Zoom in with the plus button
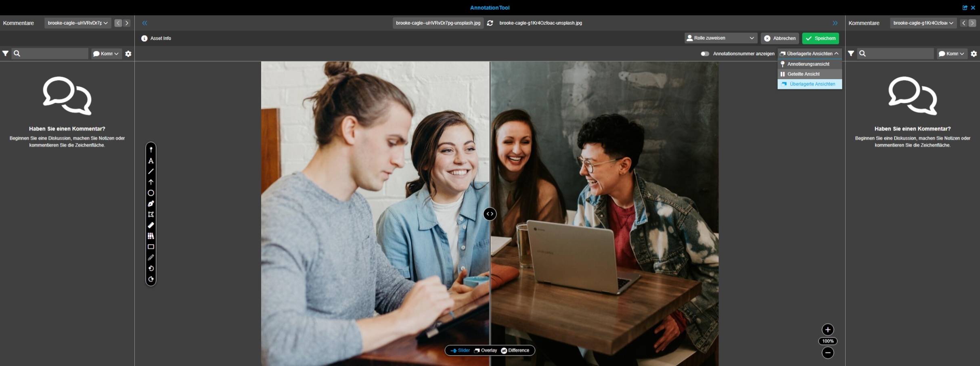The width and height of the screenshot is (980, 366). click(828, 330)
